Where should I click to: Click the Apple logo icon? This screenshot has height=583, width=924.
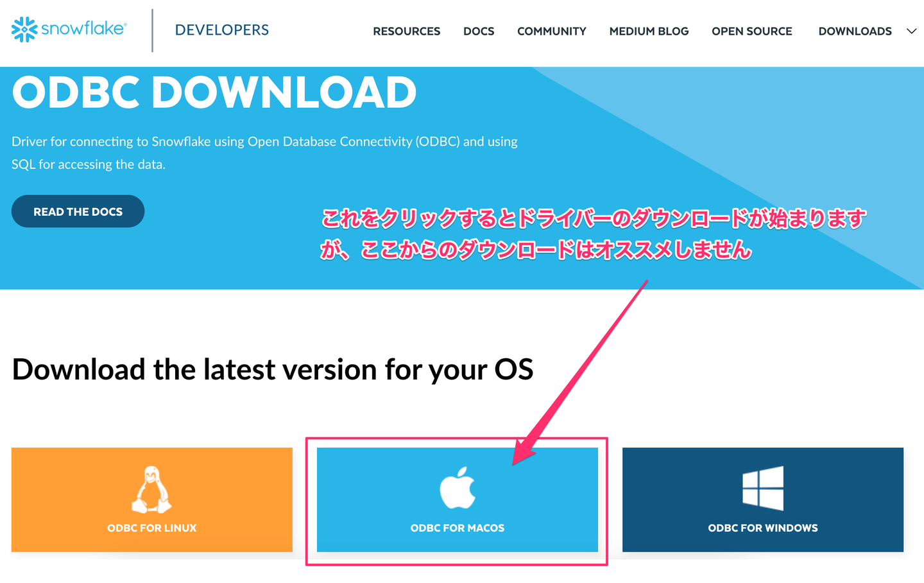(x=458, y=488)
